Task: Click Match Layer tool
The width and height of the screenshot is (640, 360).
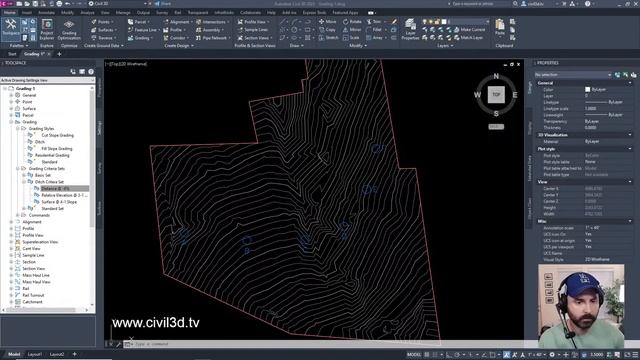Action: pyautogui.click(x=469, y=38)
